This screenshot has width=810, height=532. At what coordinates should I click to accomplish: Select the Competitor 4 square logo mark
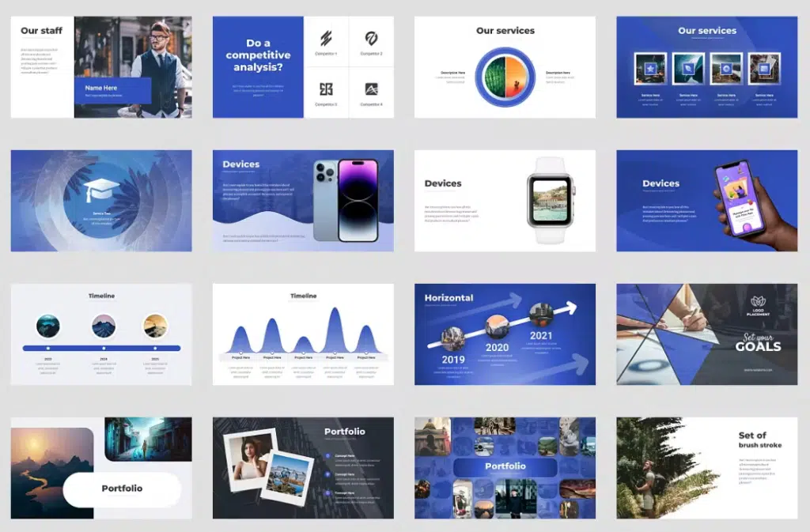pos(372,89)
